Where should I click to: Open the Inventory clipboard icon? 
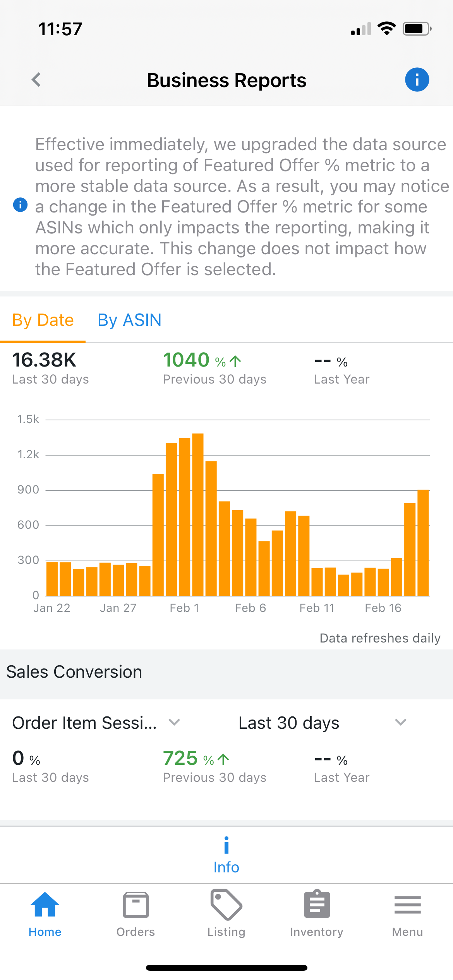coord(317,904)
